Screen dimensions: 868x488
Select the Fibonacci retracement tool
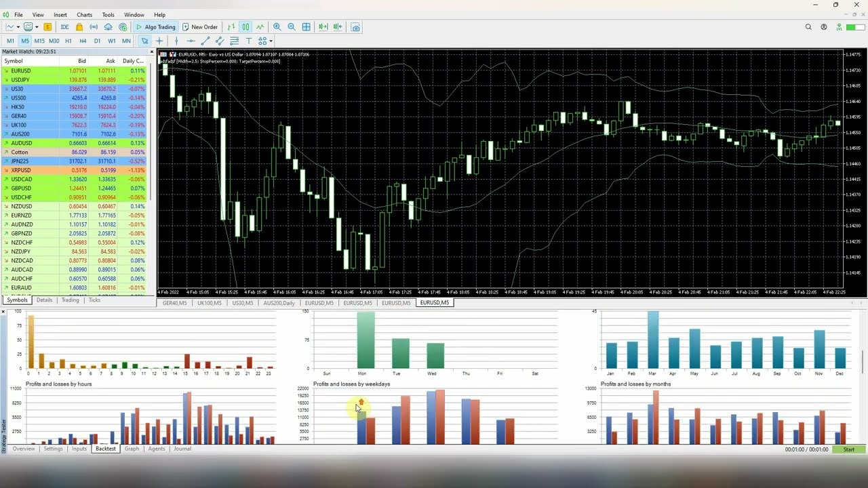point(234,41)
